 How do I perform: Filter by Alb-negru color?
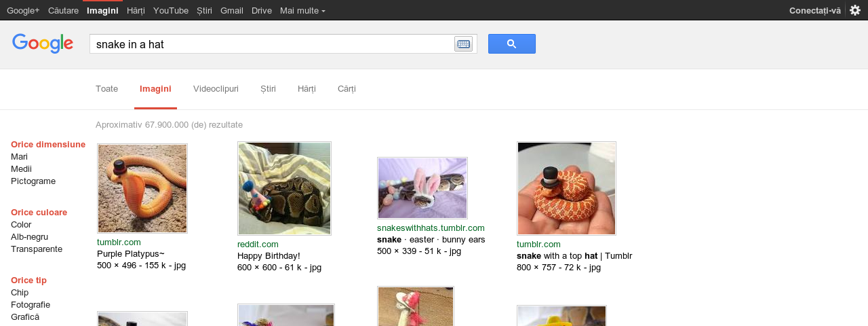point(29,237)
